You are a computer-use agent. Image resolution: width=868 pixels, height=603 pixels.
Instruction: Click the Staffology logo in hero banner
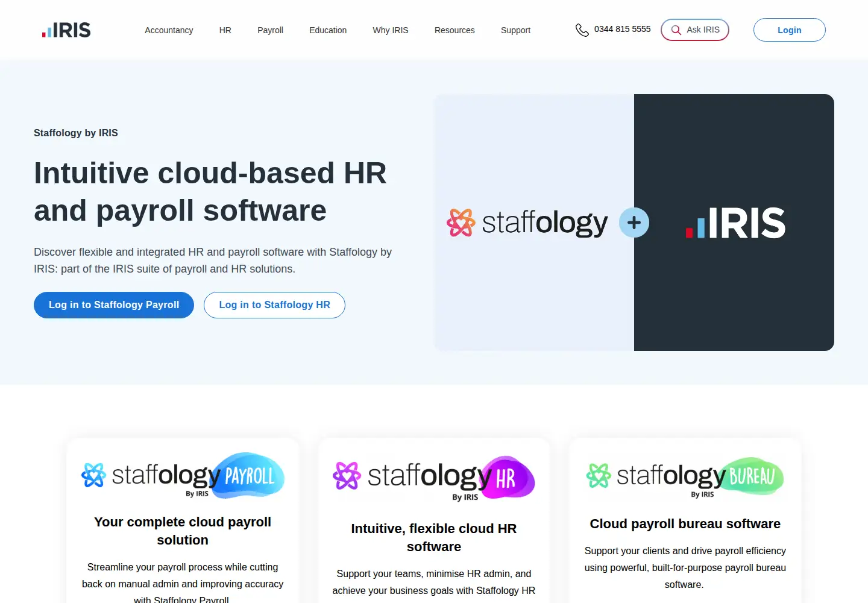[527, 223]
